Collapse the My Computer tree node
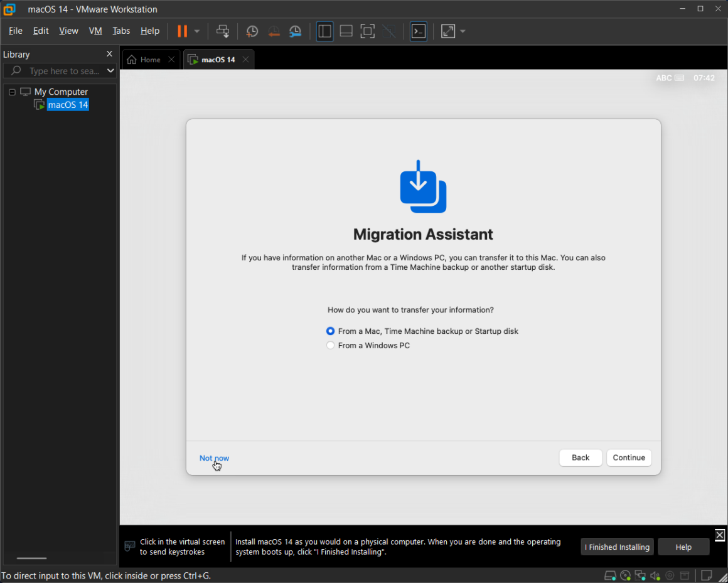This screenshot has height=583, width=728. 12,92
